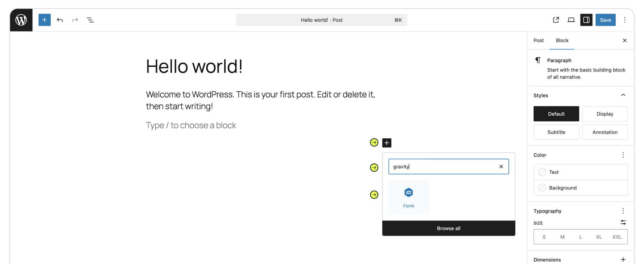Switch to the Post tab
The width and height of the screenshot is (644, 264).
(538, 40)
